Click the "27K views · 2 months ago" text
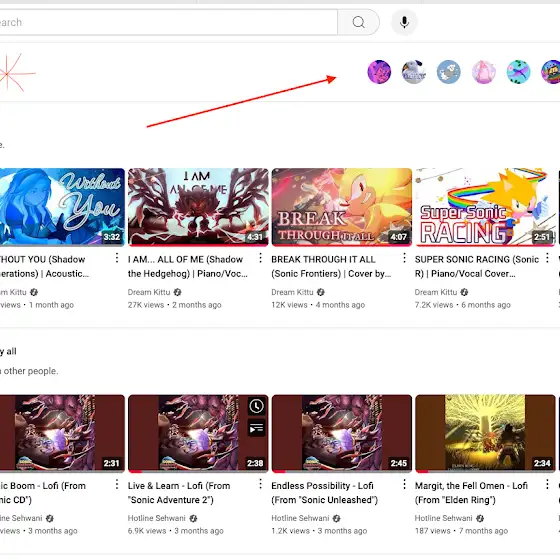 [175, 305]
